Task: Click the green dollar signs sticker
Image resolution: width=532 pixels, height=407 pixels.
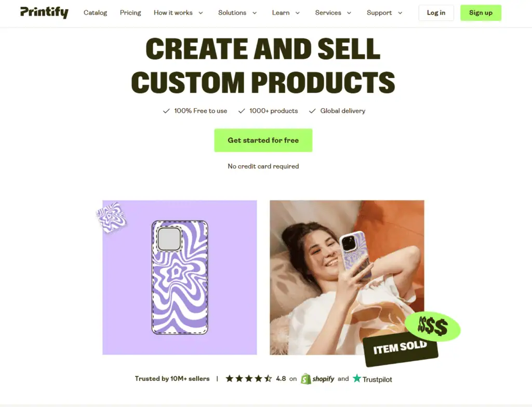Action: 433,326
